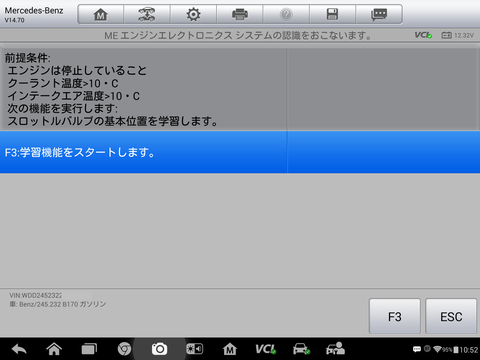Tap the clock showing 10:52
This screenshot has width=480, height=360.
click(469, 350)
